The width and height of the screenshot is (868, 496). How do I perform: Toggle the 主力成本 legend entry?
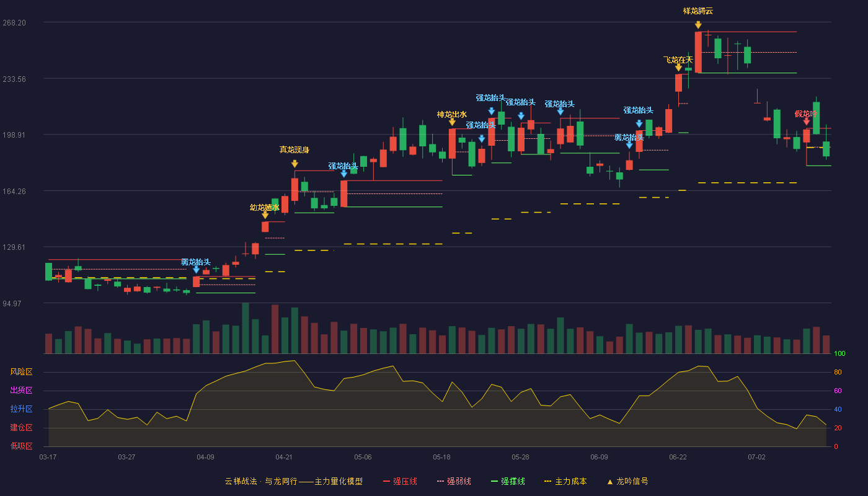(565, 481)
